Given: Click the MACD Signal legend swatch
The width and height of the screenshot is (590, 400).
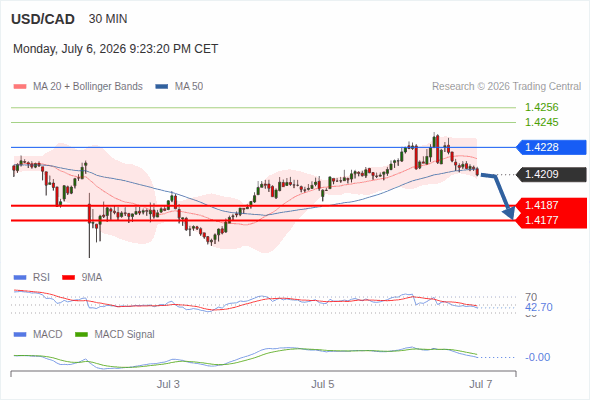Looking at the screenshot, I should tap(82, 335).
